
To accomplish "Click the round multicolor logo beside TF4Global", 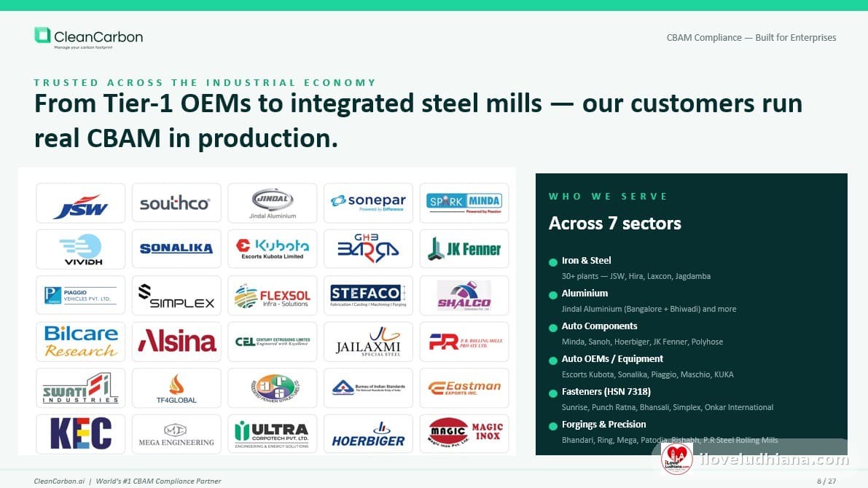I will pos(273,388).
